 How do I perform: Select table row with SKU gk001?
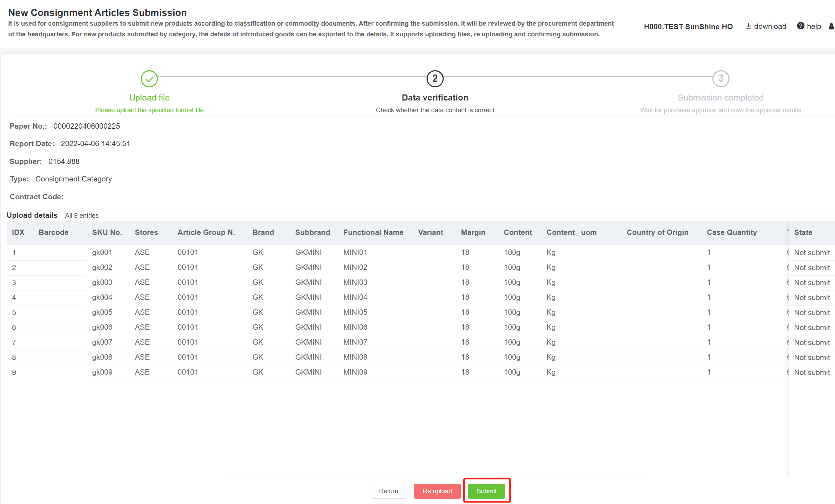(102, 252)
